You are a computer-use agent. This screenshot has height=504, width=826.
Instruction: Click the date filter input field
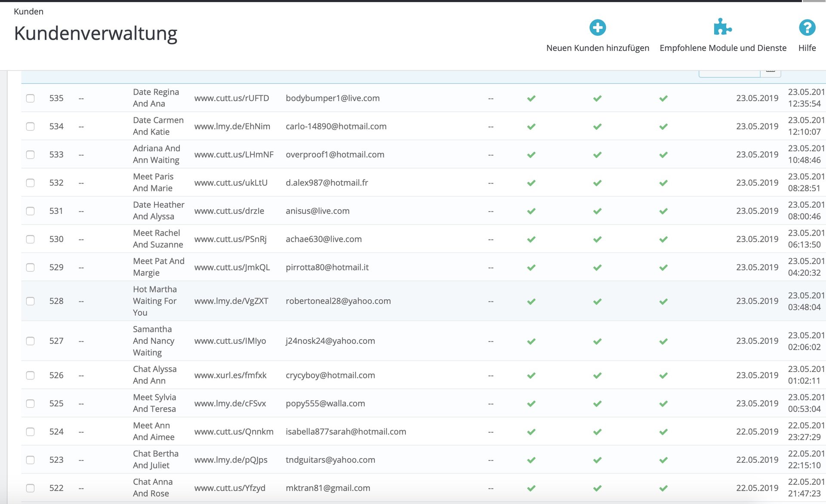pyautogui.click(x=729, y=73)
